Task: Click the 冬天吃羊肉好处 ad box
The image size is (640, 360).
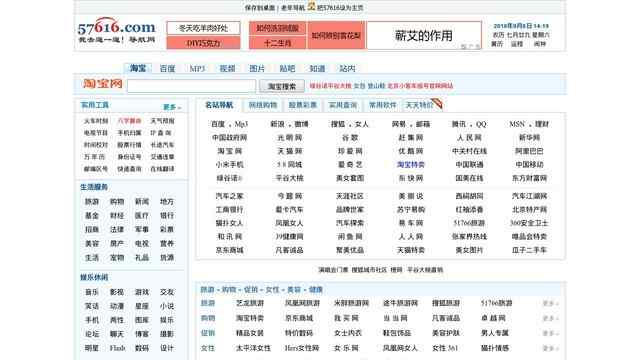Action: (x=203, y=28)
